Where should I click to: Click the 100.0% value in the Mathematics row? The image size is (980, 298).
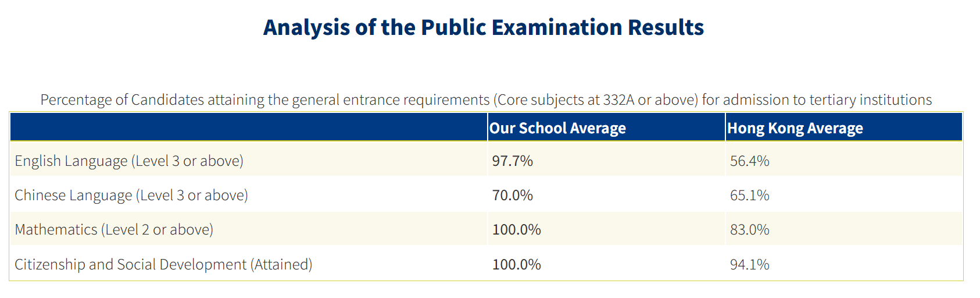[516, 229]
